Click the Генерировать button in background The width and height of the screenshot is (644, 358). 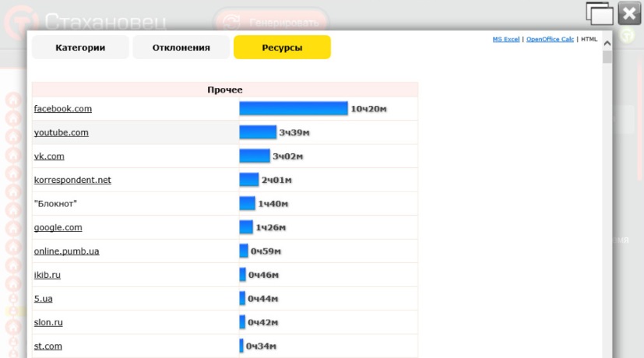(x=272, y=22)
